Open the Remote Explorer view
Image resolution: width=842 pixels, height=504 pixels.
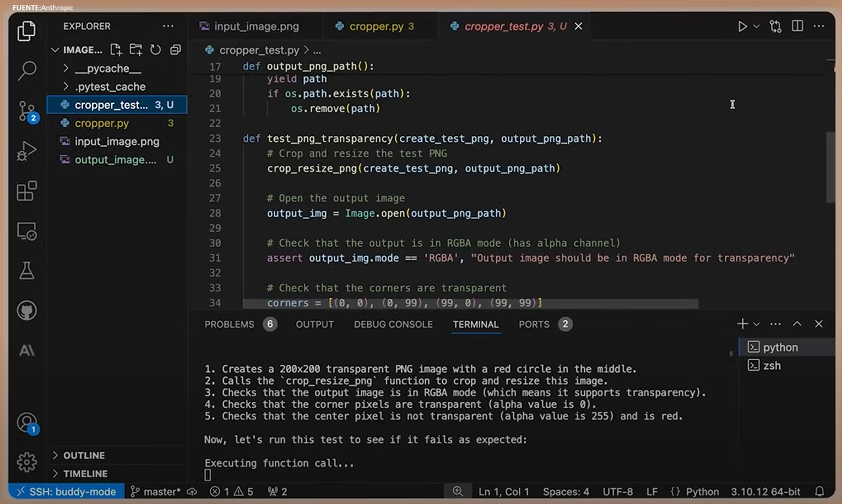pos(26,232)
